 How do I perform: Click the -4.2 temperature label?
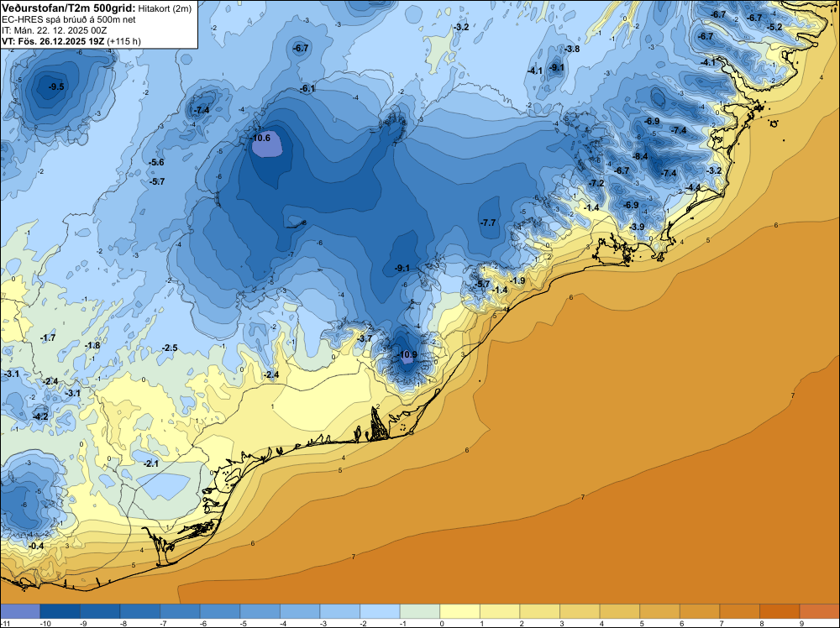[x=40, y=416]
